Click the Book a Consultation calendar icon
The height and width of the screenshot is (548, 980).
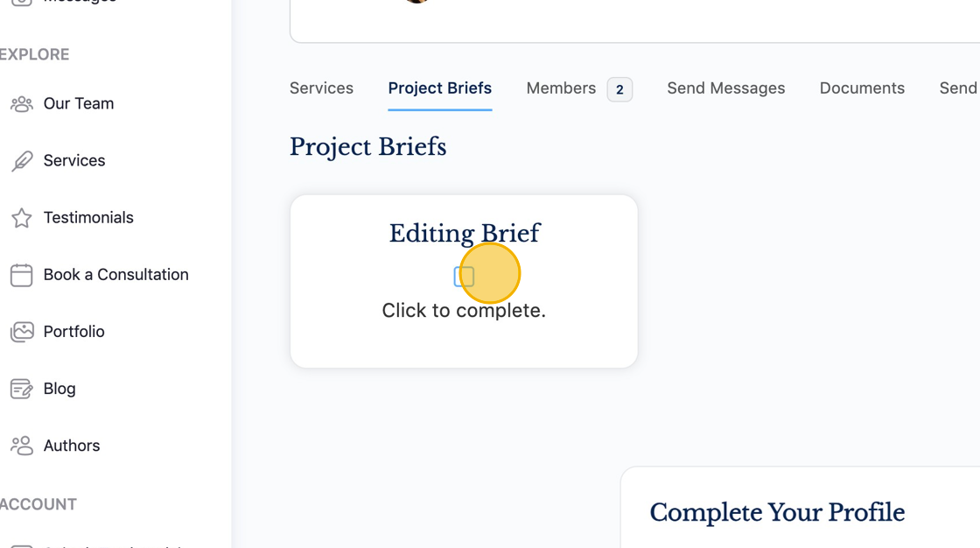pos(22,275)
